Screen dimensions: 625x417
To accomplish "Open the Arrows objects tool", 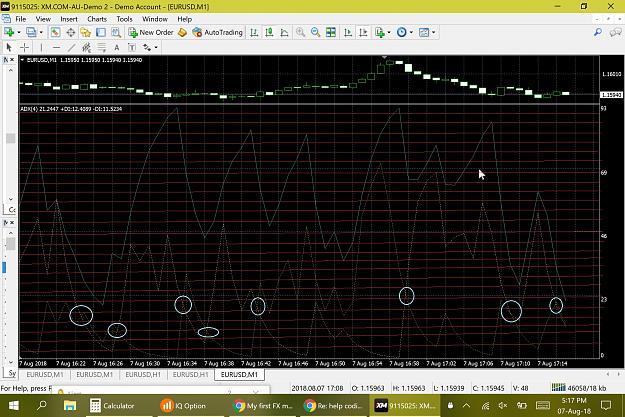I will pos(147,47).
